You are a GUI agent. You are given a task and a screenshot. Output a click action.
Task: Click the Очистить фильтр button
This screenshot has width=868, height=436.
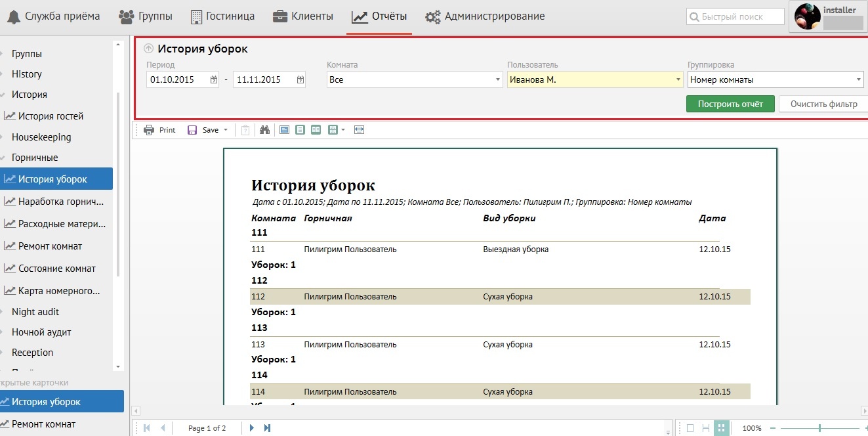click(823, 104)
